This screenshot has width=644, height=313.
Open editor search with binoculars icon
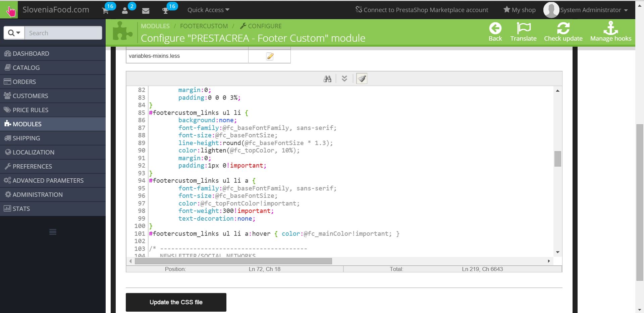(x=327, y=79)
